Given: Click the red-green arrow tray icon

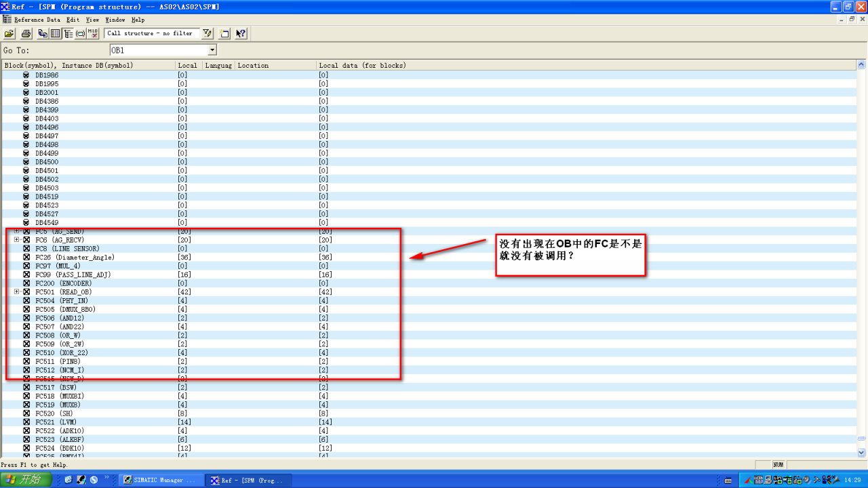Looking at the screenshot, I should coord(749,480).
